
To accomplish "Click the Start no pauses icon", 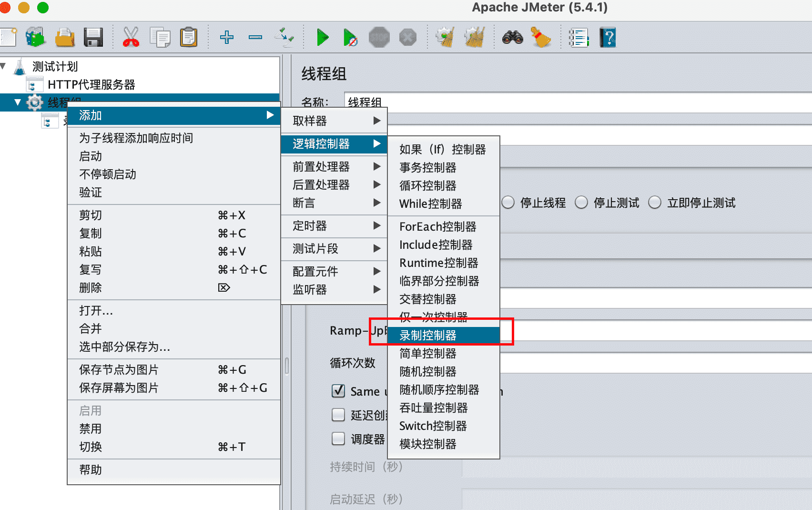I will pyautogui.click(x=350, y=37).
